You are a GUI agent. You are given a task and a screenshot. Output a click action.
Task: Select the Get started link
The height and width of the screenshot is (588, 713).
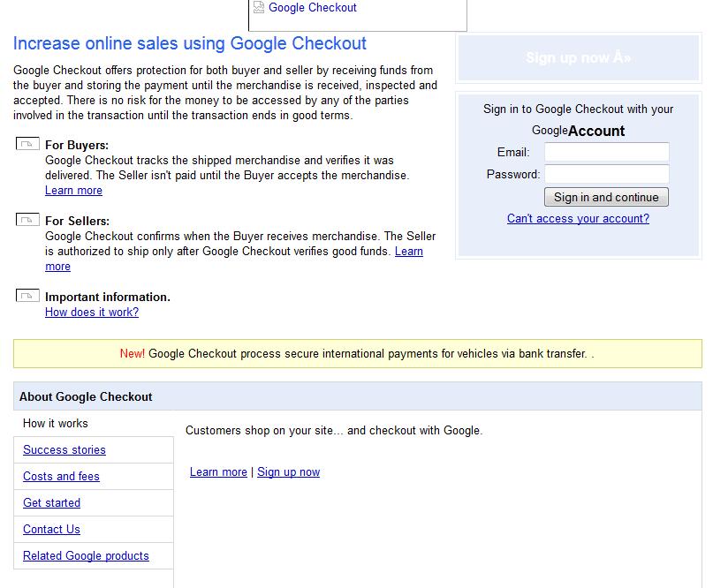[x=52, y=502]
